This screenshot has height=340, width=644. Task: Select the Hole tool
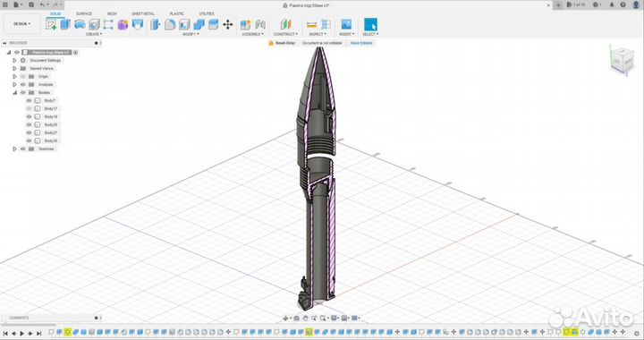[x=94, y=24]
